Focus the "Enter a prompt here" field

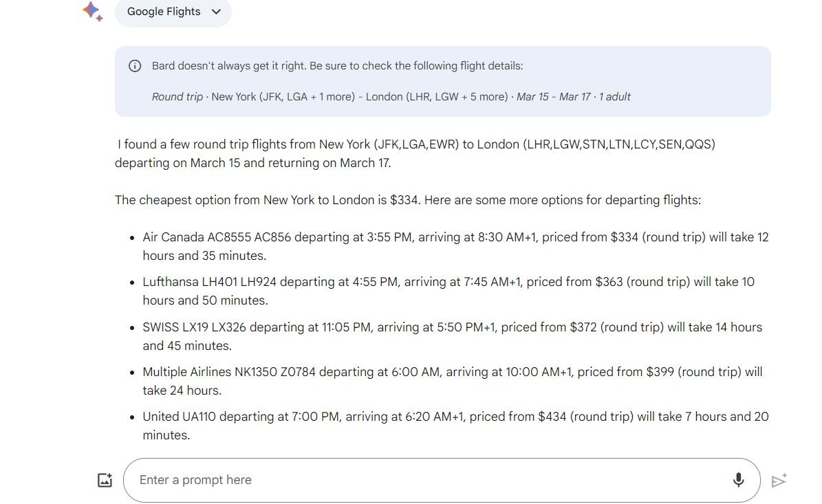tap(426, 480)
